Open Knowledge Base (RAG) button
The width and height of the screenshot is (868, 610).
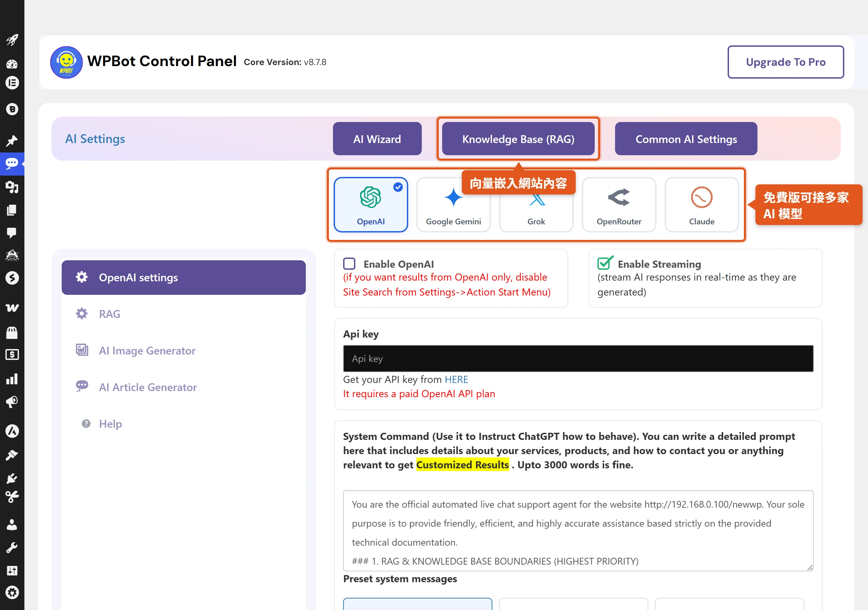tap(518, 139)
